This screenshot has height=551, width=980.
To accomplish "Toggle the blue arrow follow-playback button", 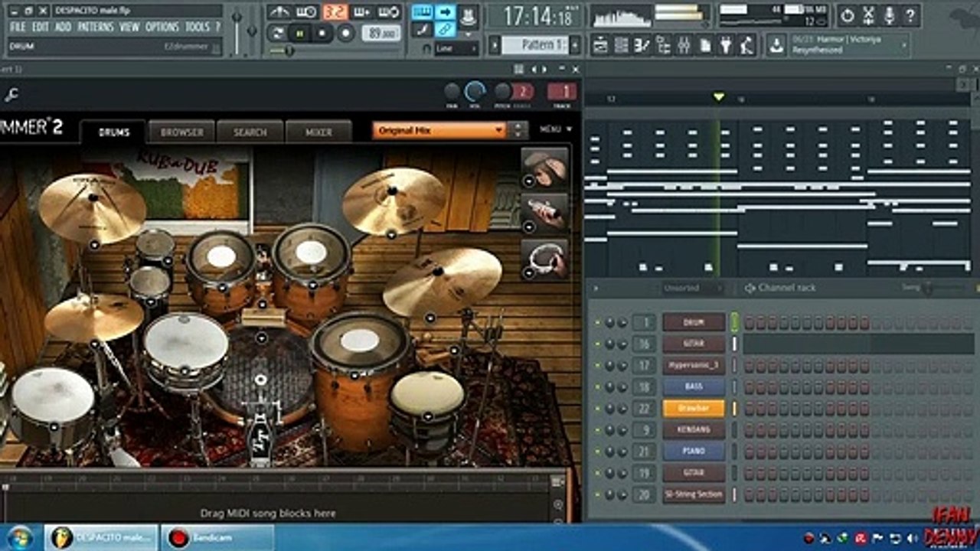I will coord(445,12).
